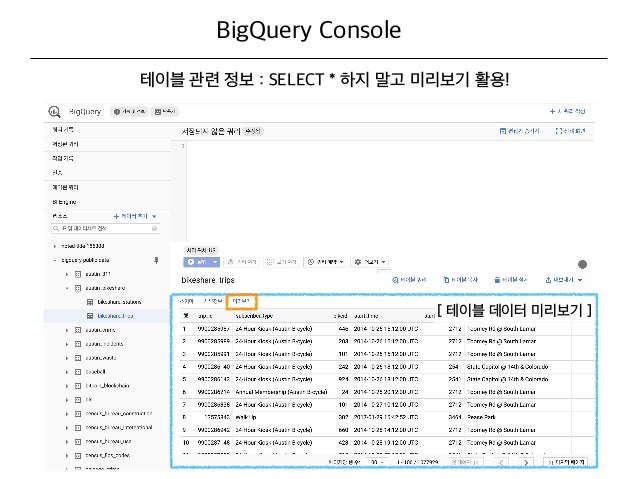The height and width of the screenshot is (479, 638).
Task: Select the bikeshare_trips table
Action: pos(115,316)
